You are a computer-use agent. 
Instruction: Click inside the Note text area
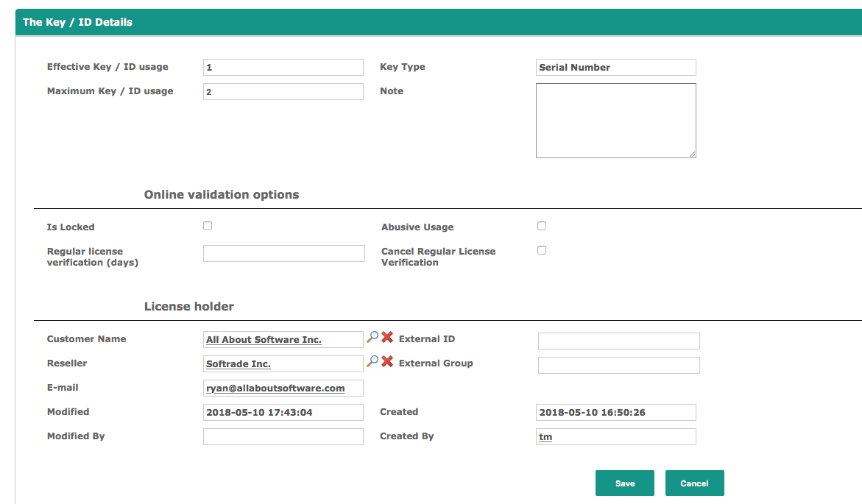click(615, 121)
